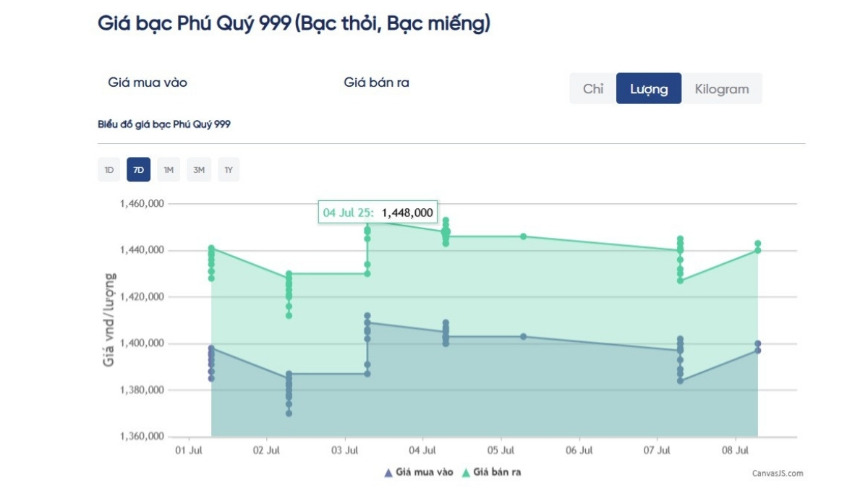868x488 pixels.
Task: Click the 06 Jul x-axis label
Action: (x=579, y=451)
